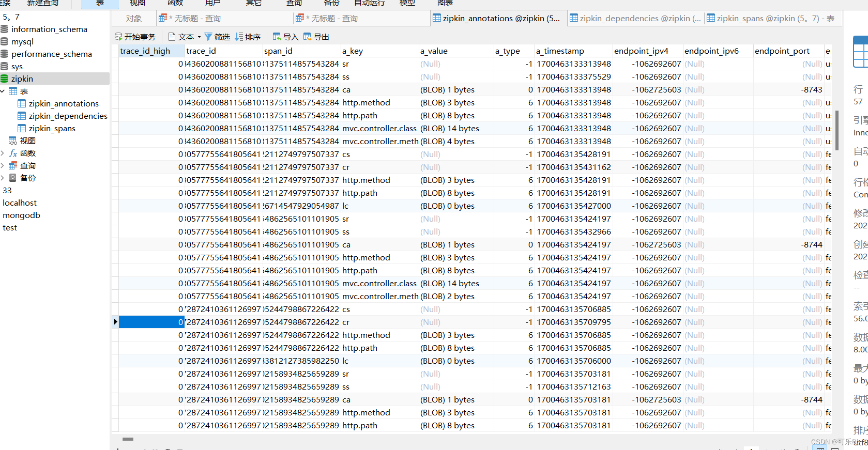Screen dimensions: 868x450
Task: Collapse the 表 tables tree node
Action: tap(3, 91)
